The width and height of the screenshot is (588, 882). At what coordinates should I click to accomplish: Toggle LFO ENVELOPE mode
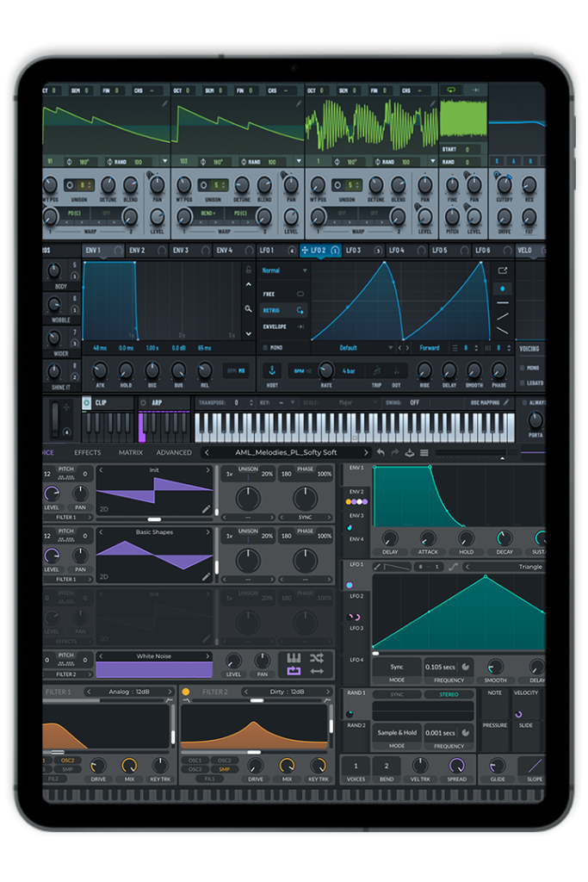(x=282, y=326)
